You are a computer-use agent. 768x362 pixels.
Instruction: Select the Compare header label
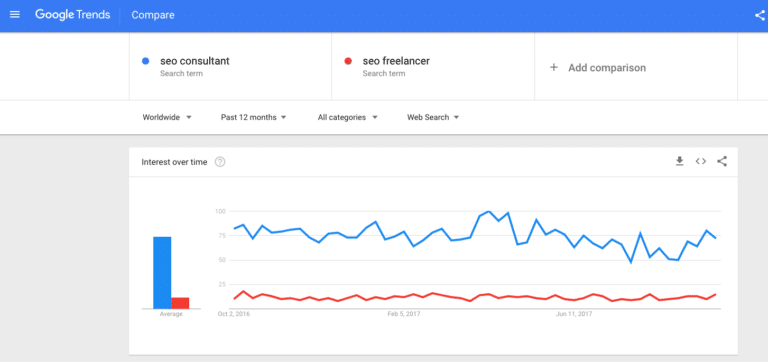pos(153,15)
